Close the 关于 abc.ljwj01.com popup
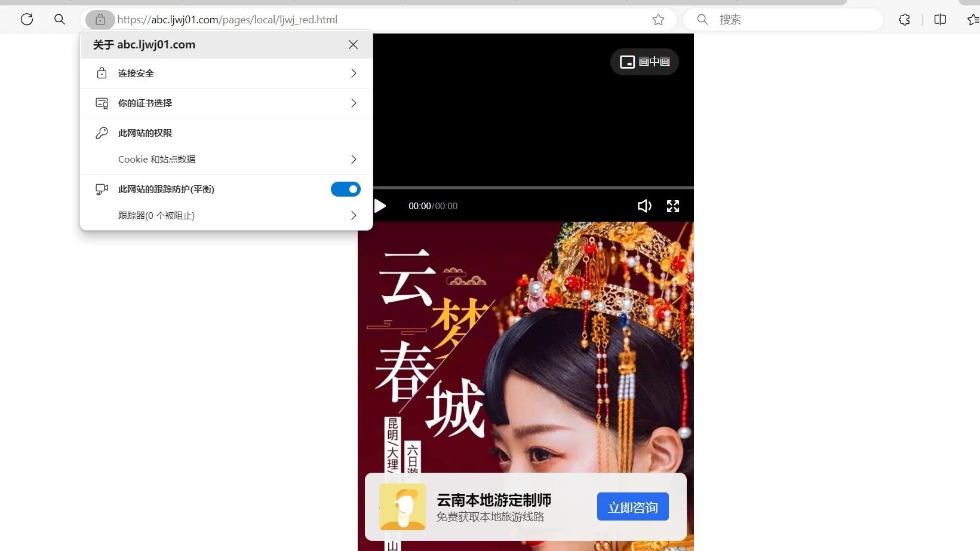Viewport: 980px width, 551px height. point(353,45)
